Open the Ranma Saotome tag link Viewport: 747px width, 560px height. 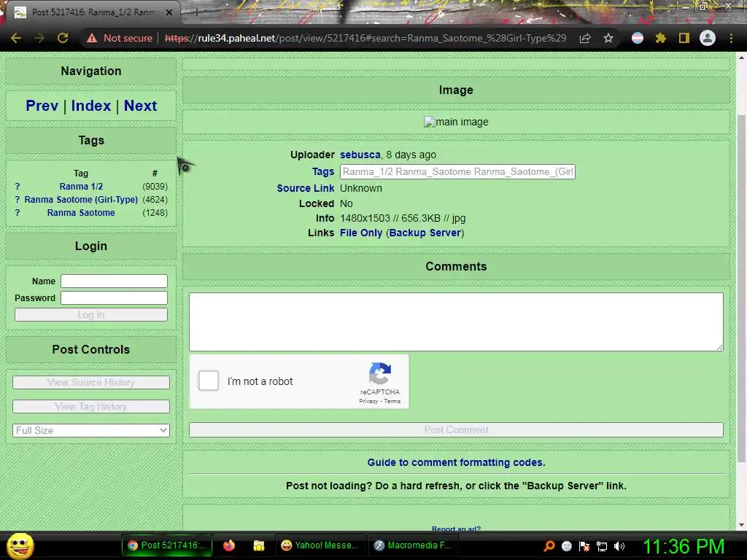click(81, 213)
